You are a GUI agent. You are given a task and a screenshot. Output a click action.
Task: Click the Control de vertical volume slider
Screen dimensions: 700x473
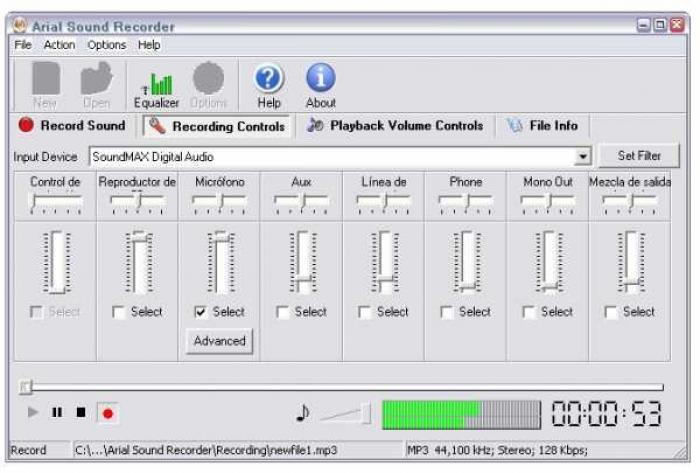(56, 262)
